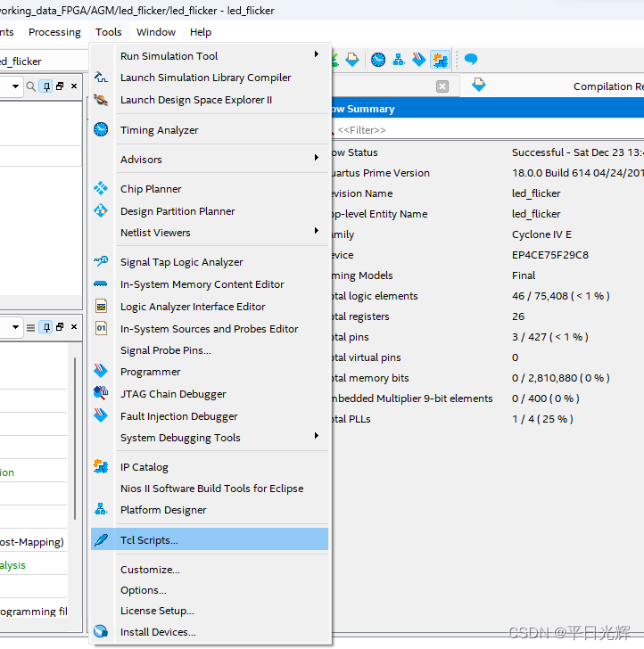Click the search icon in upper left panel
This screenshot has width=644, height=649.
30,86
